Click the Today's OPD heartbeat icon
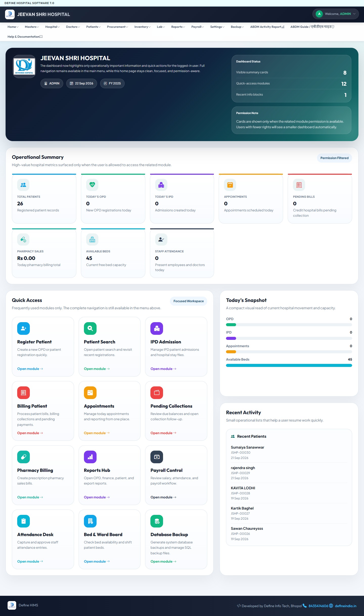Viewport: 364px width, 616px height. 92,185
